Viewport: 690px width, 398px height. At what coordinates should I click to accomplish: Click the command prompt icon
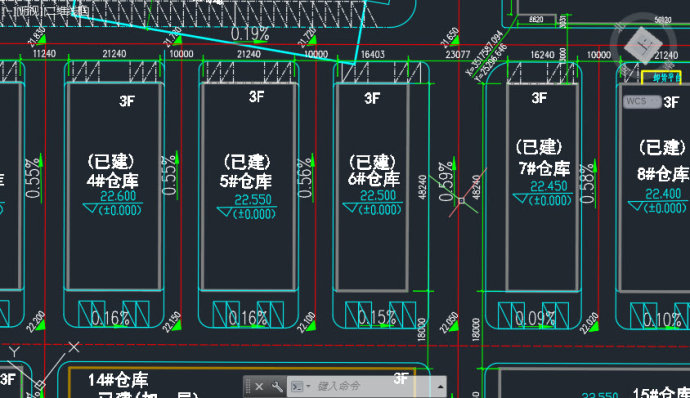coord(297,387)
